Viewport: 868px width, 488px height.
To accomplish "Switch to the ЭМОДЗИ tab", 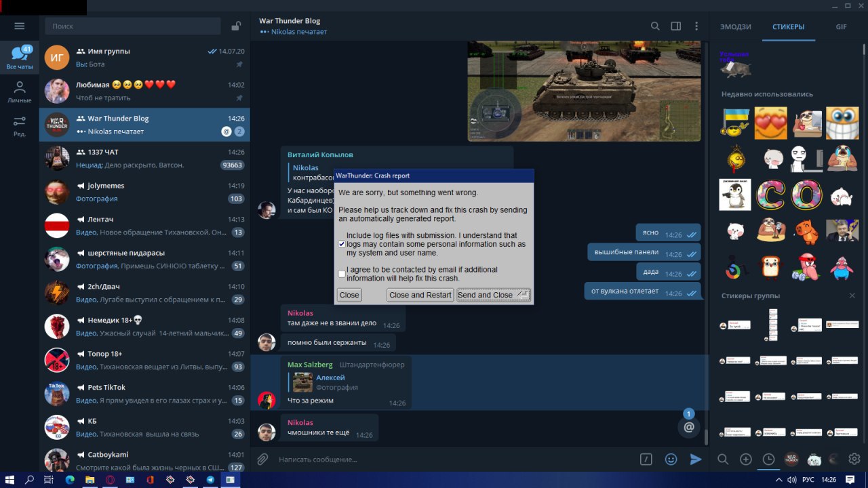I will click(736, 27).
